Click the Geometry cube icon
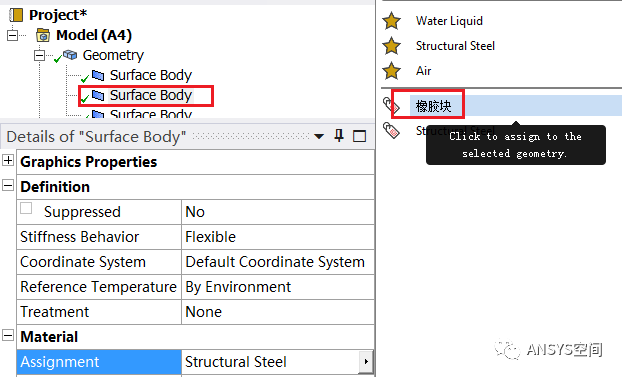The image size is (622, 377). pyautogui.click(x=70, y=55)
